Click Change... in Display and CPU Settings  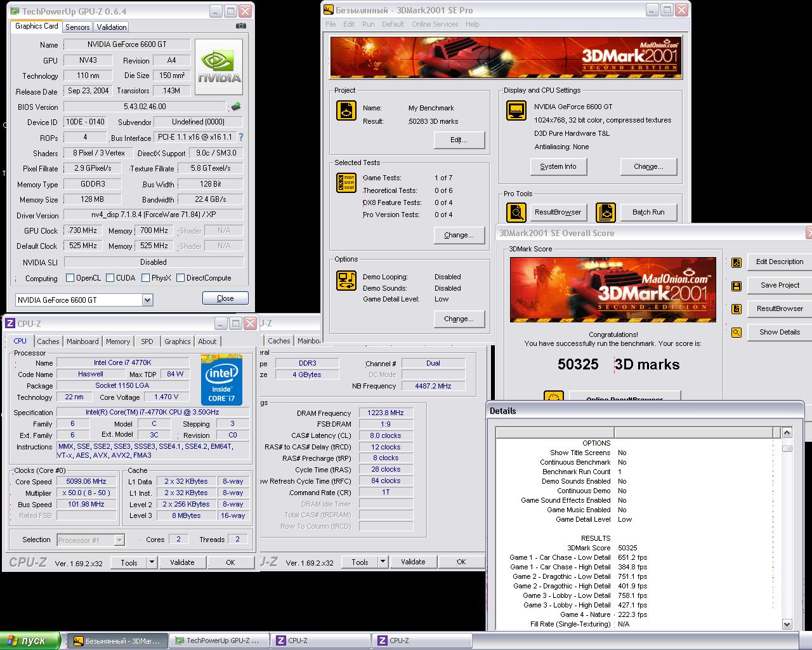[x=648, y=166]
